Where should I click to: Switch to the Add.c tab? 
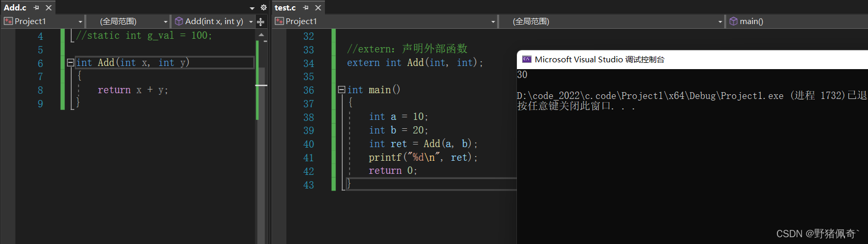tap(15, 8)
